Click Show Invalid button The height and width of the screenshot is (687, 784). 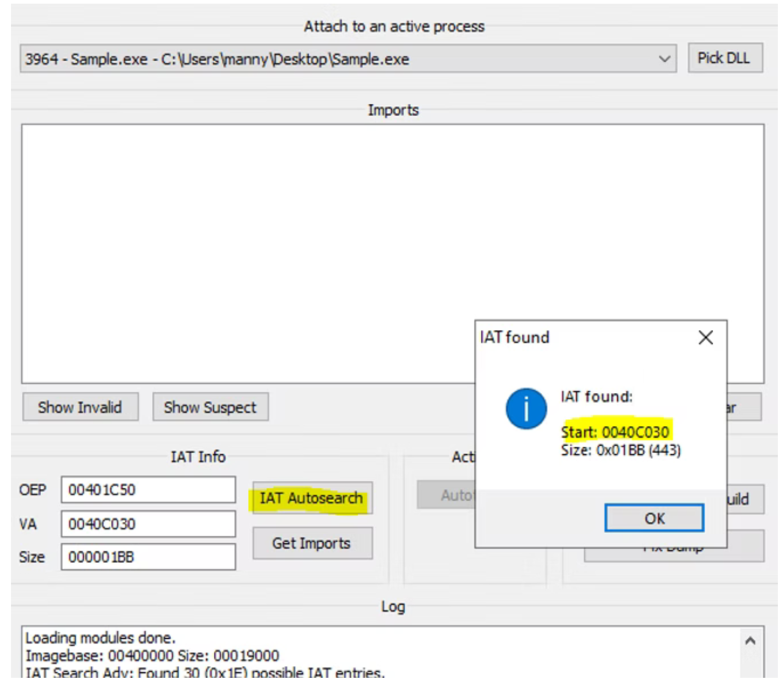[x=80, y=407]
